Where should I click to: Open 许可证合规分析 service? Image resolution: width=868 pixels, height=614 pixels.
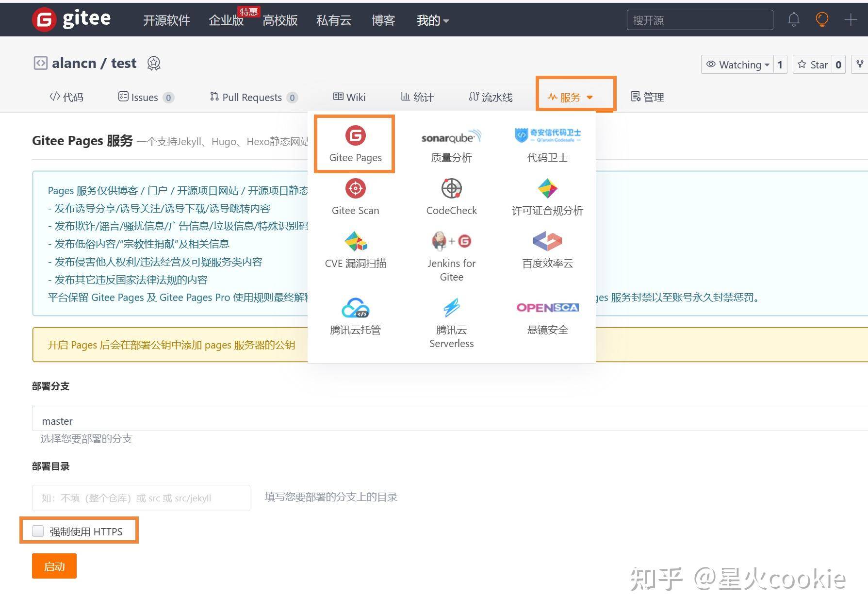coord(547,197)
